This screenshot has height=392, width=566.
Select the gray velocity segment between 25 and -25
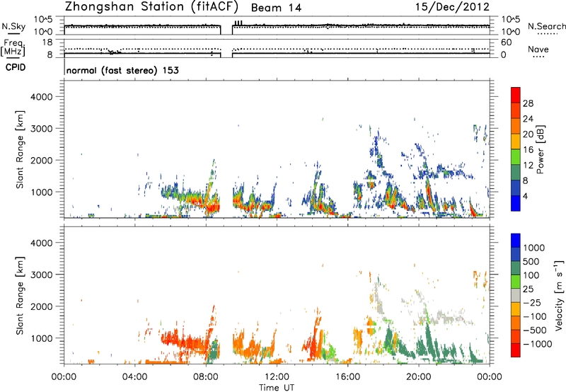coord(516,295)
